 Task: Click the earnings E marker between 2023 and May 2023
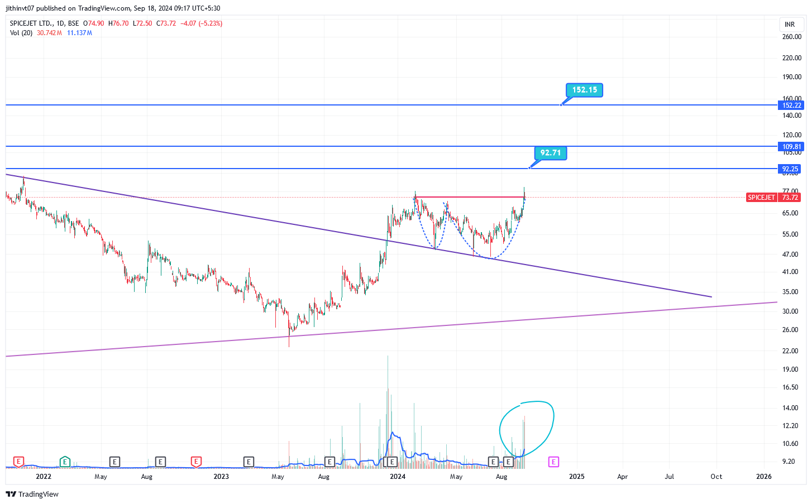249,462
